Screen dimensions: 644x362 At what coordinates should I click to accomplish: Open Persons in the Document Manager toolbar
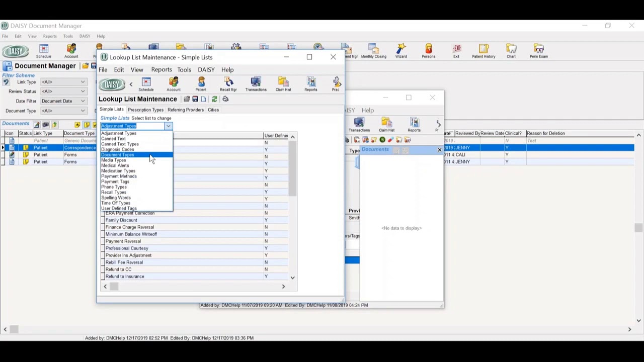(x=429, y=51)
